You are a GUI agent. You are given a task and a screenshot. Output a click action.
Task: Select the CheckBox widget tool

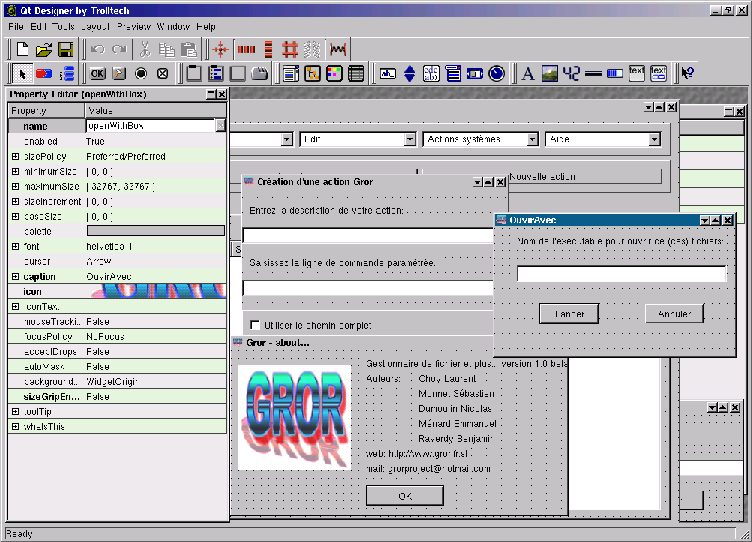(x=163, y=73)
